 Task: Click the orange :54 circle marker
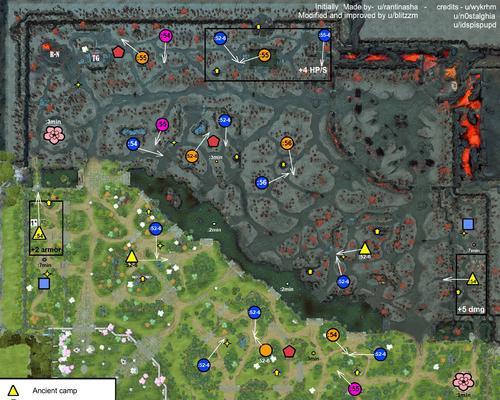pos(333,335)
